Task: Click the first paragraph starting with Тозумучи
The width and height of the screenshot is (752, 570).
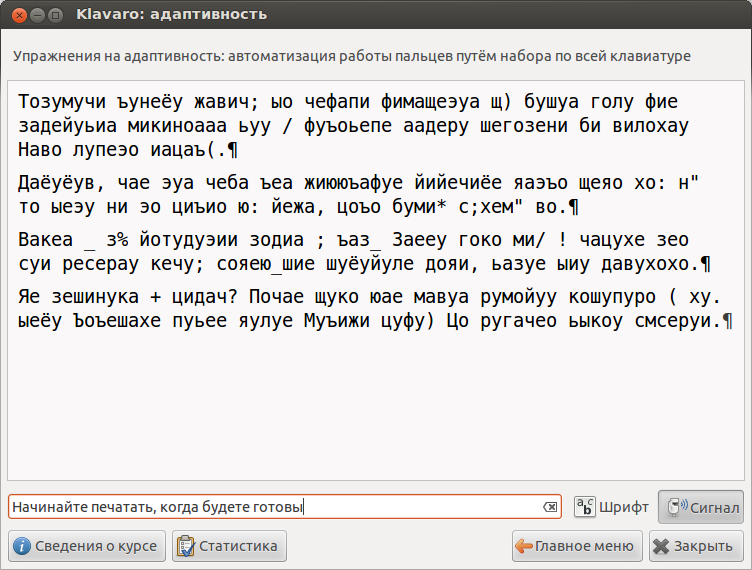Action: [353, 126]
